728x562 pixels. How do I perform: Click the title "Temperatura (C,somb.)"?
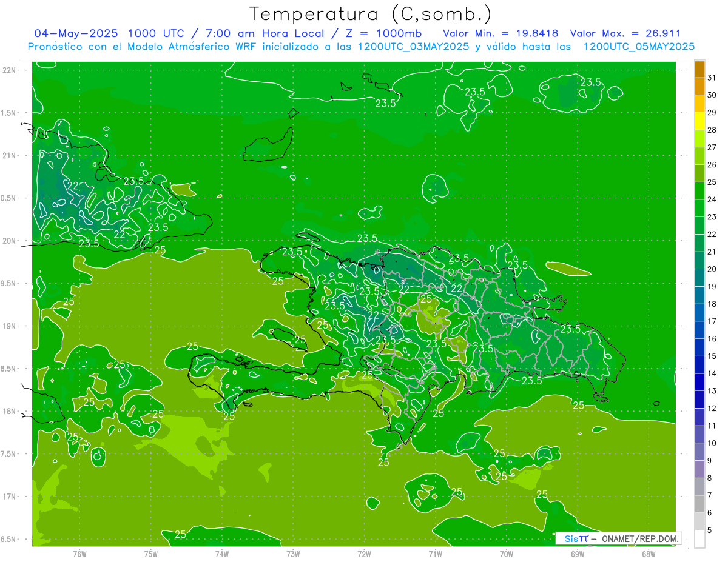371,15
